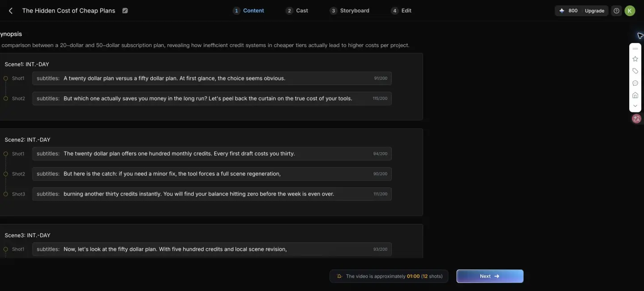Click the 90/200 character counter
This screenshot has width=644, height=291.
click(x=380, y=174)
